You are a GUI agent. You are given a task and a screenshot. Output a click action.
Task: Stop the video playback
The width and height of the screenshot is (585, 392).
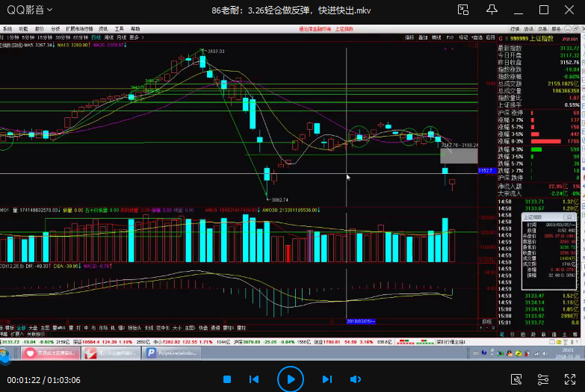227,379
